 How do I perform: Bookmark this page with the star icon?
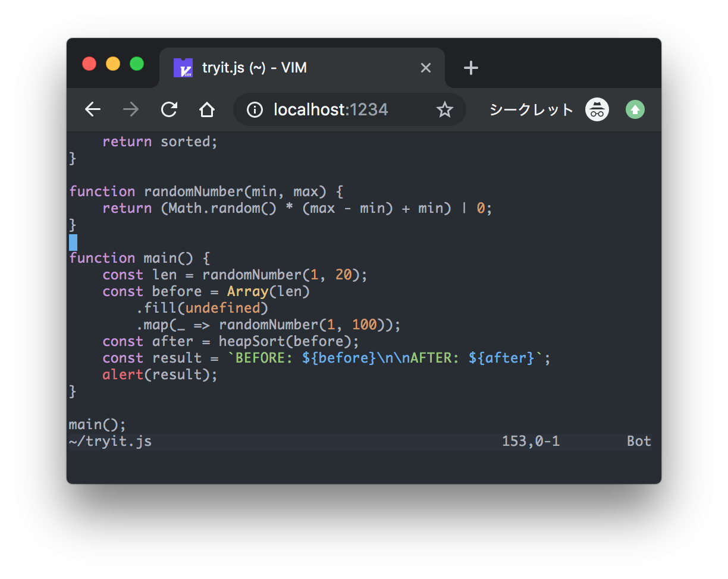(445, 109)
